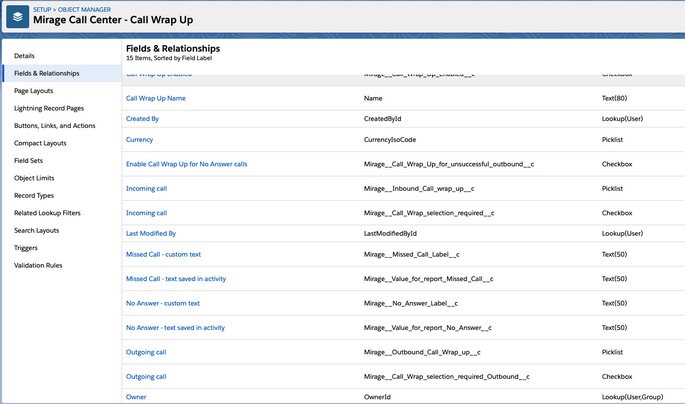Image resolution: width=685 pixels, height=404 pixels.
Task: Open Incoming call field in Mirage__Inbound_Call_wrap_up__c row
Action: tap(146, 189)
